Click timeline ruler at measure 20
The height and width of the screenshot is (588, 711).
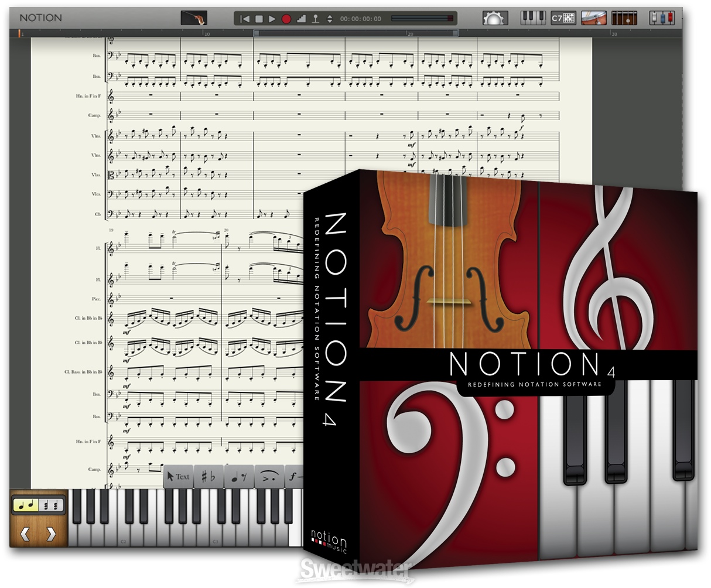410,34
